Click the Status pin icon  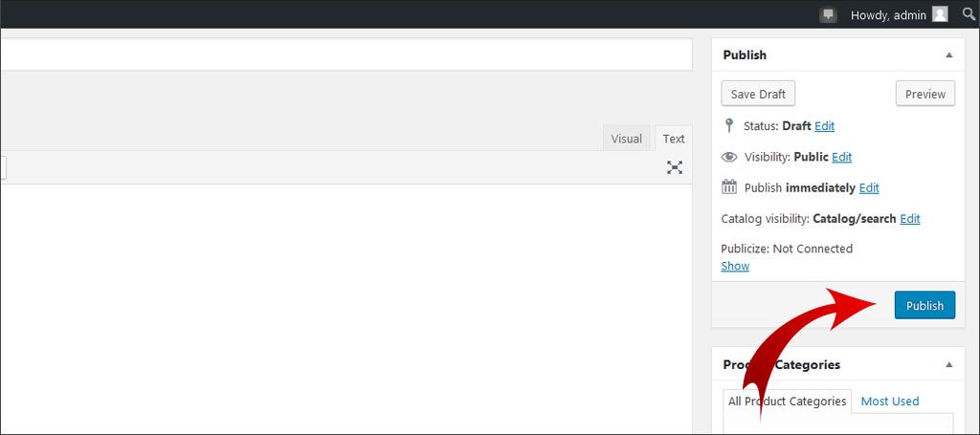tap(729, 125)
